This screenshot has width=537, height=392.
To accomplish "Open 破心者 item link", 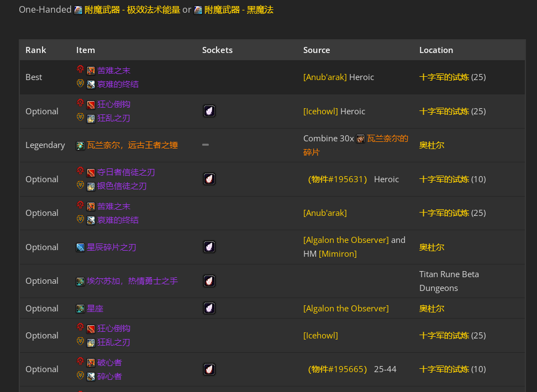I will point(109,363).
